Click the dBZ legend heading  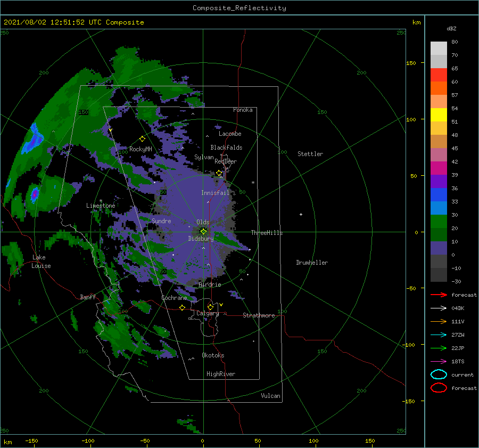pos(451,28)
